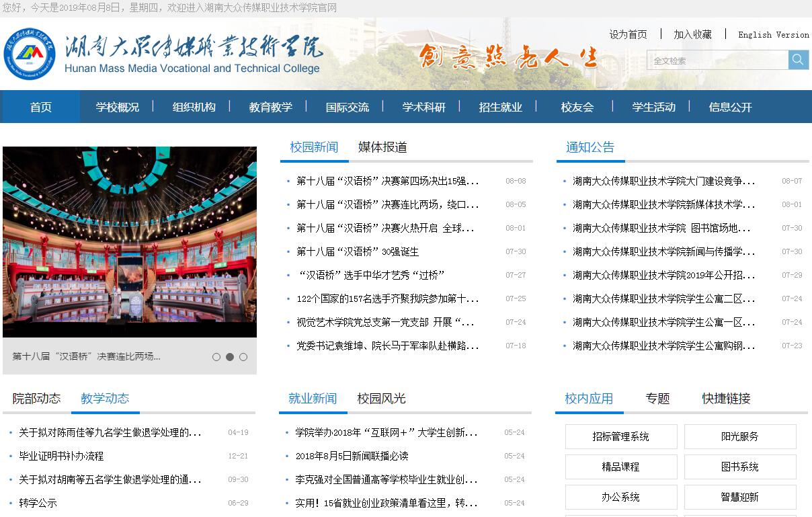
Task: Click the Chinese Bridge stage carousel image
Action: (130, 242)
